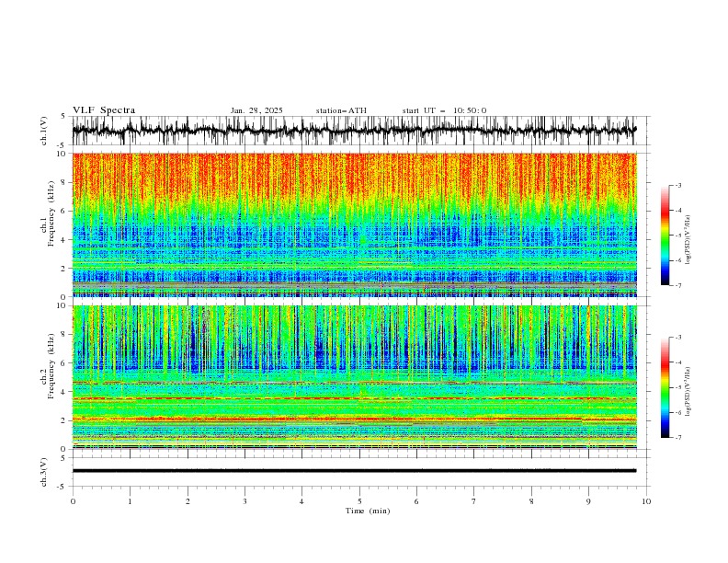
Task: Click the time axis tick label "4"
Action: [x=301, y=501]
